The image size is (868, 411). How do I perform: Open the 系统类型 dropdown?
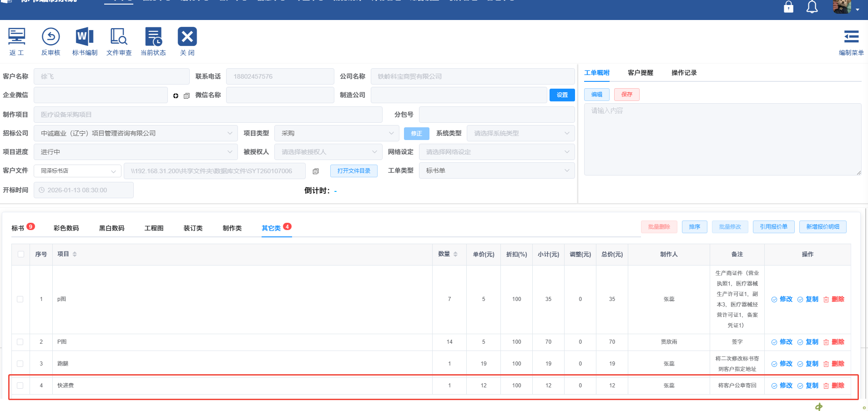[x=521, y=133]
